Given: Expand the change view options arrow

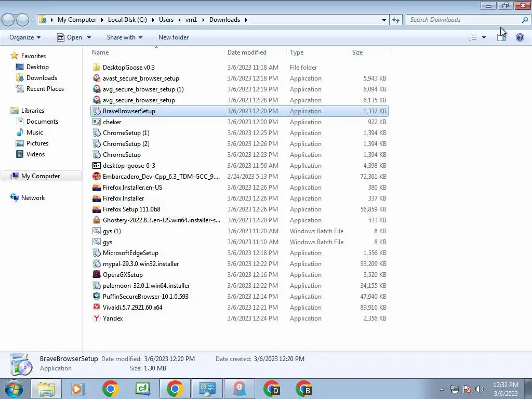Looking at the screenshot, I should click(x=484, y=37).
